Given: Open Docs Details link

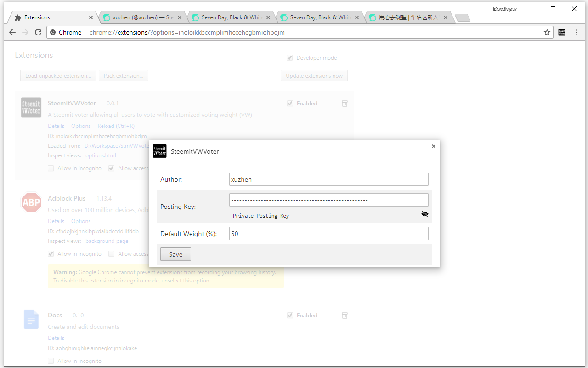Looking at the screenshot, I should (56, 338).
